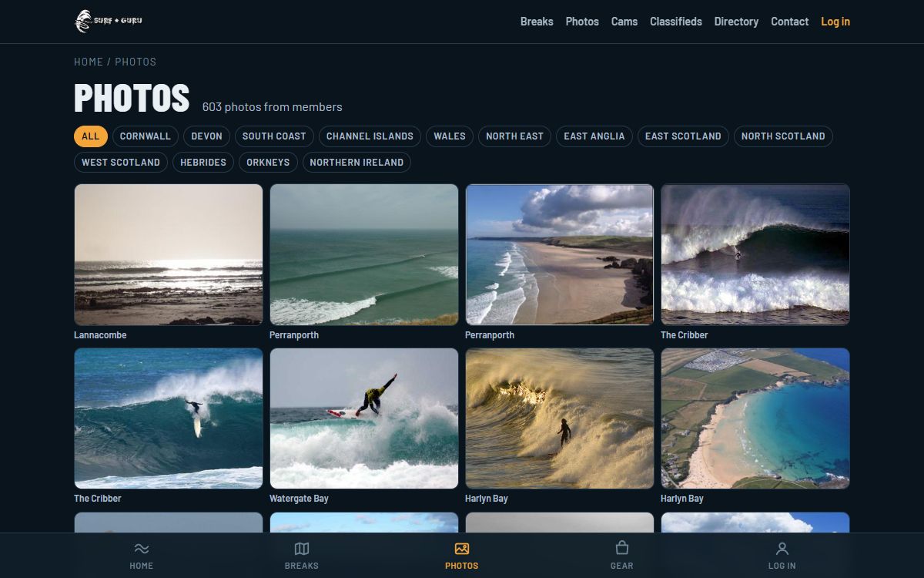Open the Lannacombe photo thumbnail
Image resolution: width=924 pixels, height=578 pixels.
click(169, 254)
